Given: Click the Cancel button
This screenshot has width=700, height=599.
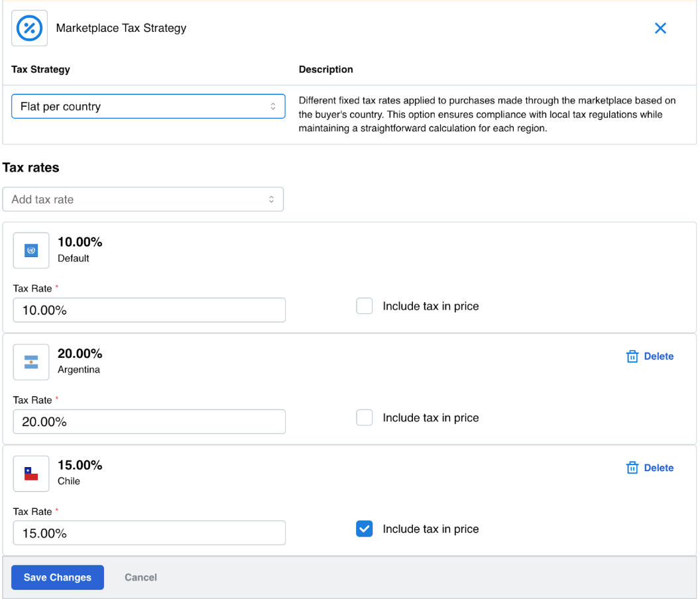Looking at the screenshot, I should click(x=141, y=577).
